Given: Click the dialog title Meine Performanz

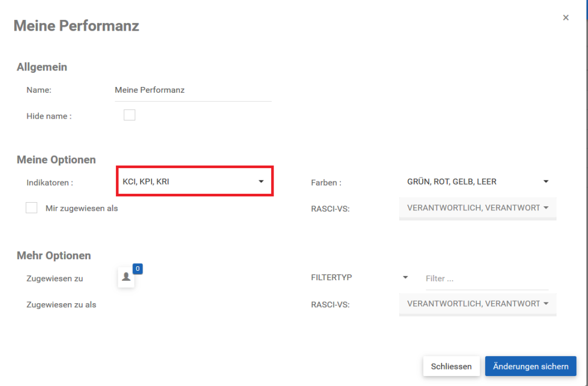Looking at the screenshot, I should tap(76, 26).
